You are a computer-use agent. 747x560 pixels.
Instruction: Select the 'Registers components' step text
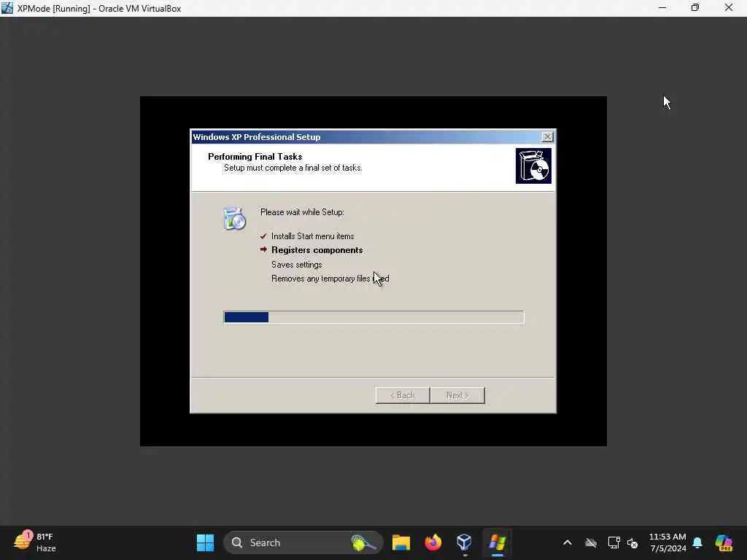click(317, 250)
